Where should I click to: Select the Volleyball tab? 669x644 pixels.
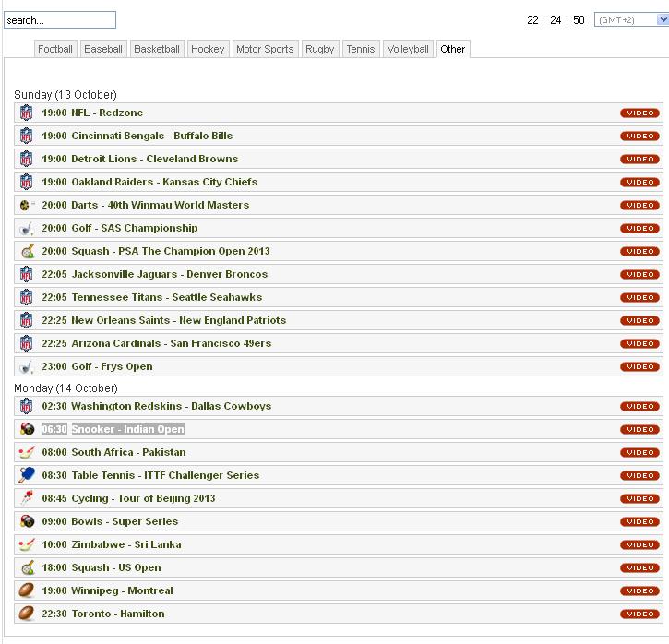(408, 49)
